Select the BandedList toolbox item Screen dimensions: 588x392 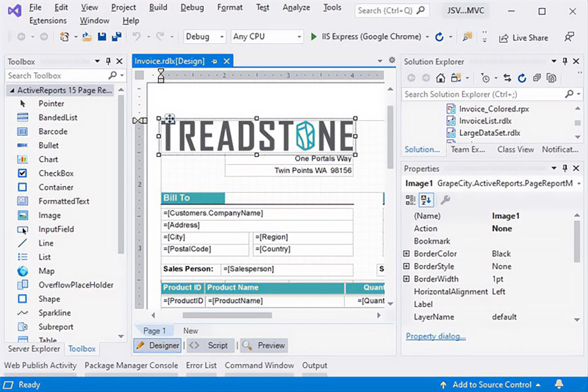click(x=57, y=118)
